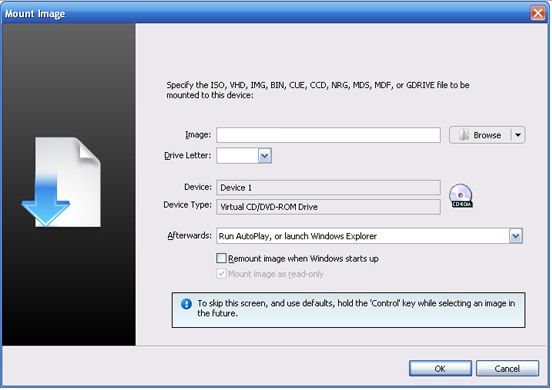552x390 pixels.
Task: Click the Virtual CD/DVD-ROM Drive type field
Action: click(x=328, y=207)
